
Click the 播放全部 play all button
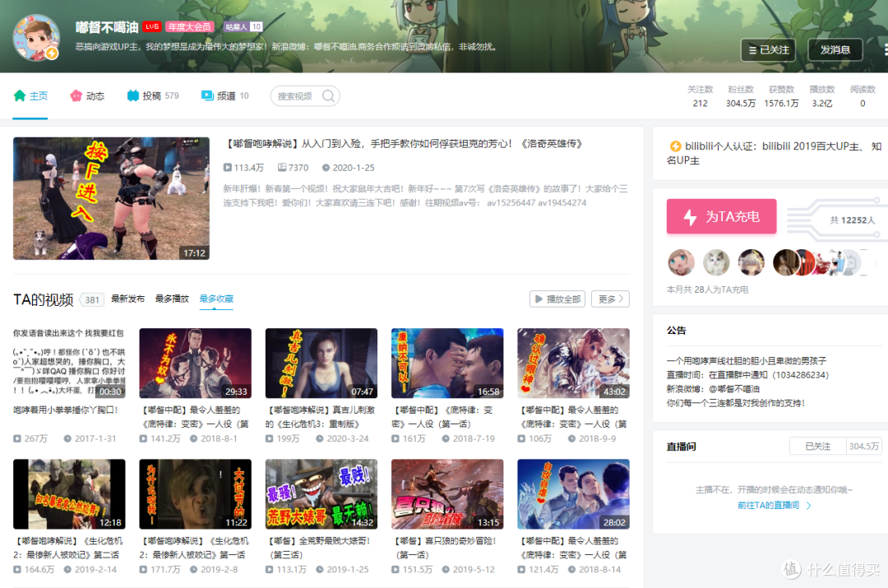point(557,299)
